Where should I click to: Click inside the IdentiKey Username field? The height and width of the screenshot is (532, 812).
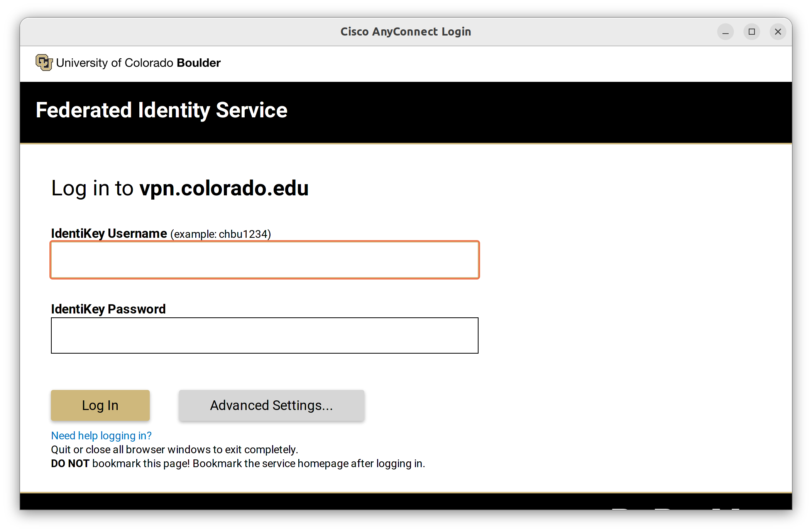[264, 260]
